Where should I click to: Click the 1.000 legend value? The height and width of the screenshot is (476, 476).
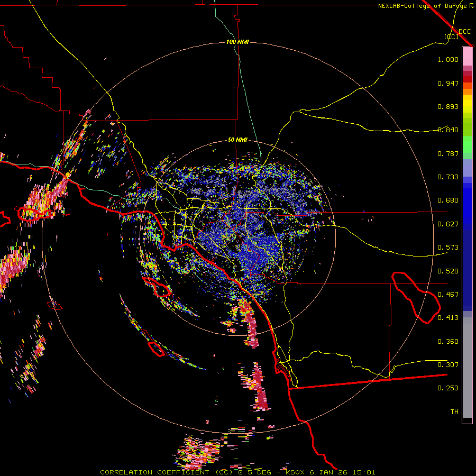[448, 59]
